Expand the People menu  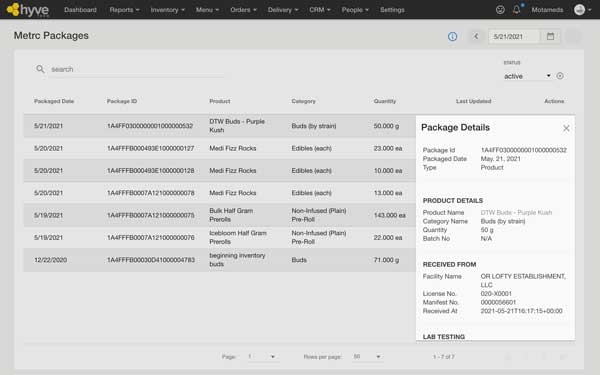pyautogui.click(x=355, y=10)
